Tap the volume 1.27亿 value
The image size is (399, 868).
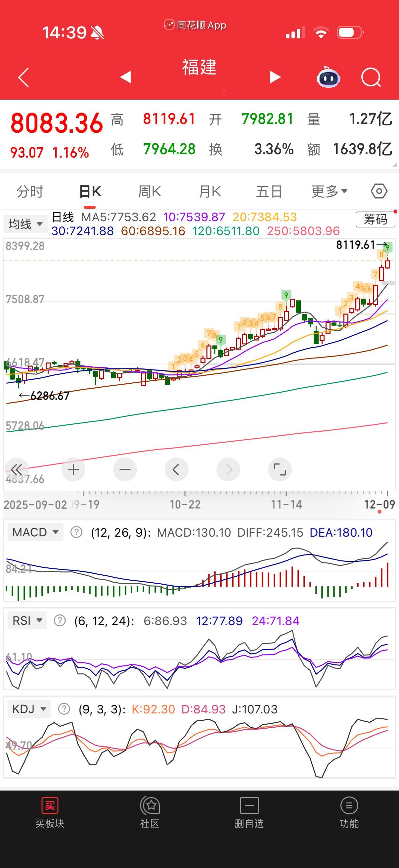(371, 119)
